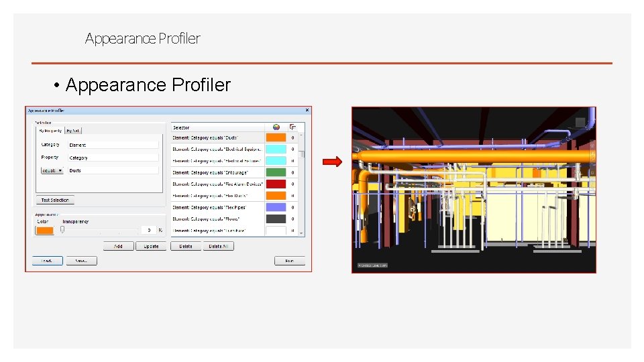Click the Add button

(x=118, y=246)
